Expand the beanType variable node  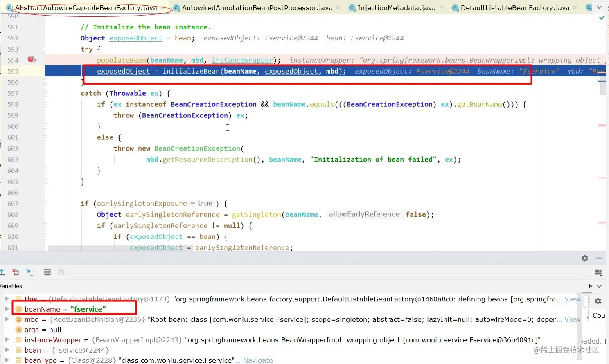tap(7, 360)
